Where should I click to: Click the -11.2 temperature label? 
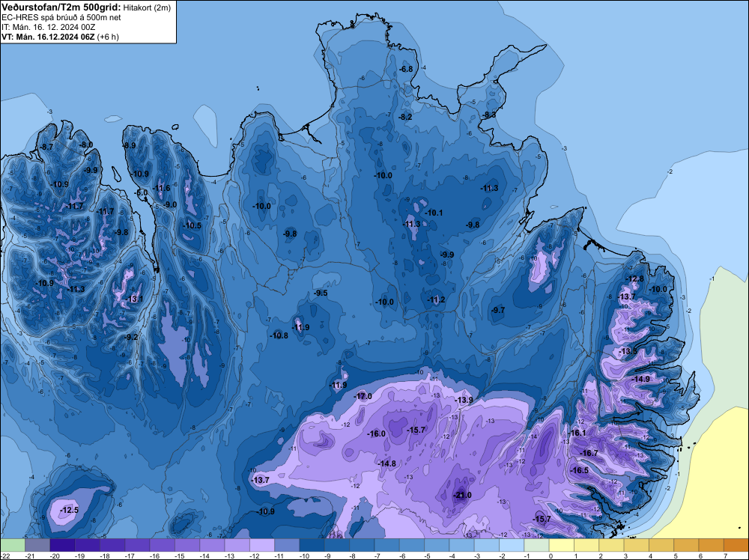(436, 299)
